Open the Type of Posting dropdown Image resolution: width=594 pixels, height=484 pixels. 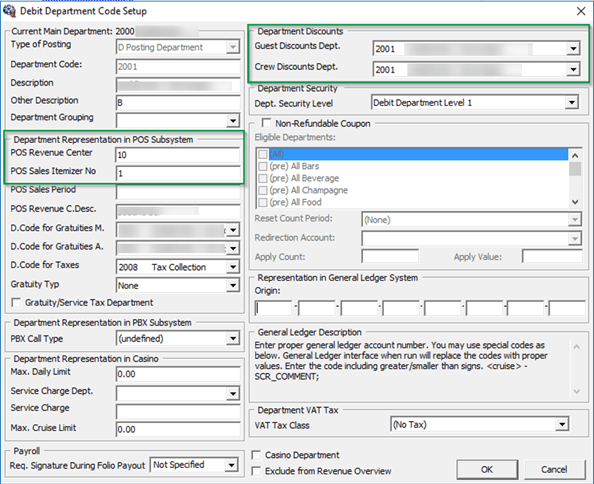[233, 47]
